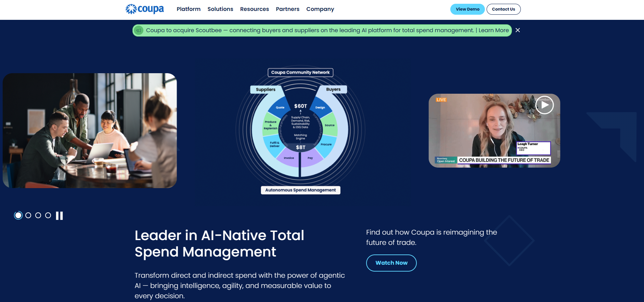644x302 pixels.
Task: Click the Watch Now button
Action: [391, 263]
